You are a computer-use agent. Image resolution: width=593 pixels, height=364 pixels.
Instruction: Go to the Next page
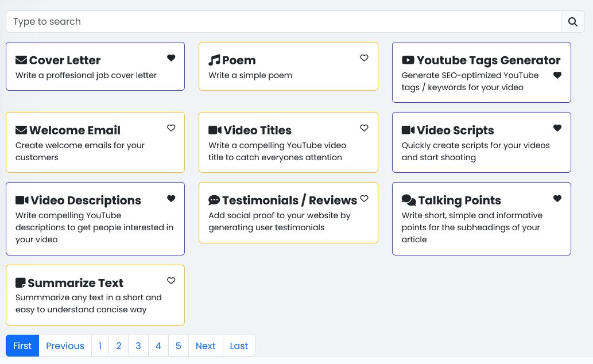point(206,346)
